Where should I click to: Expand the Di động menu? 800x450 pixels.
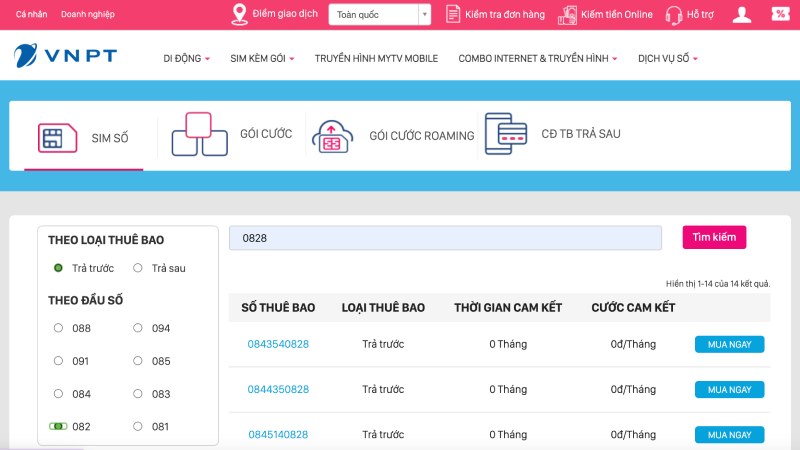(186, 58)
